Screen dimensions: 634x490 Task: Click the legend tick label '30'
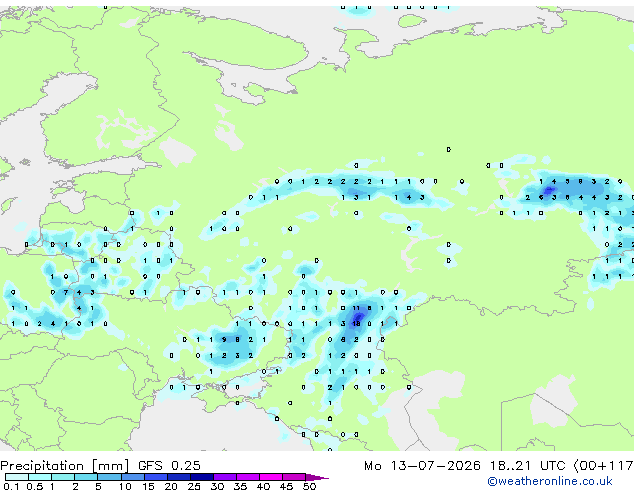point(217,486)
